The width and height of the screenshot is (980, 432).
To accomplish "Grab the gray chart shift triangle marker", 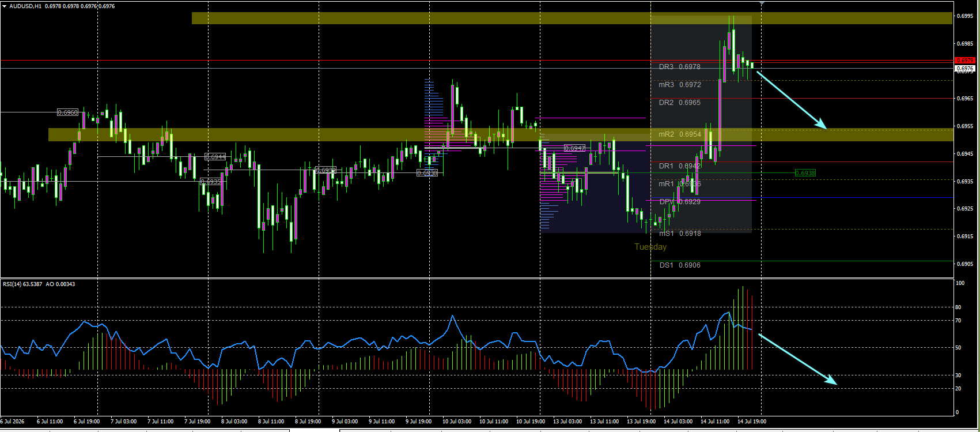I will pyautogui.click(x=762, y=3).
